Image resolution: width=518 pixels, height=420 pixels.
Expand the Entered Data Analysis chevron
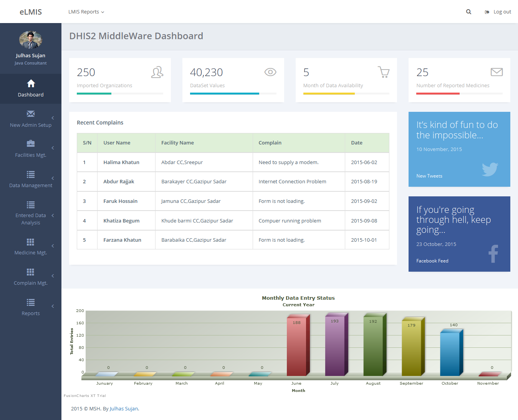tap(53, 216)
